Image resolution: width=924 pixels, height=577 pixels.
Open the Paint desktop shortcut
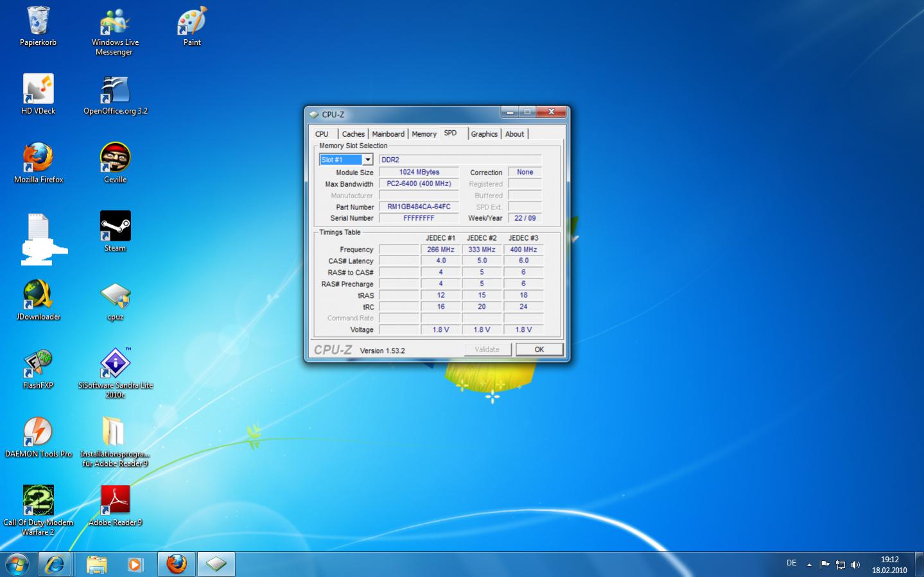tap(192, 26)
